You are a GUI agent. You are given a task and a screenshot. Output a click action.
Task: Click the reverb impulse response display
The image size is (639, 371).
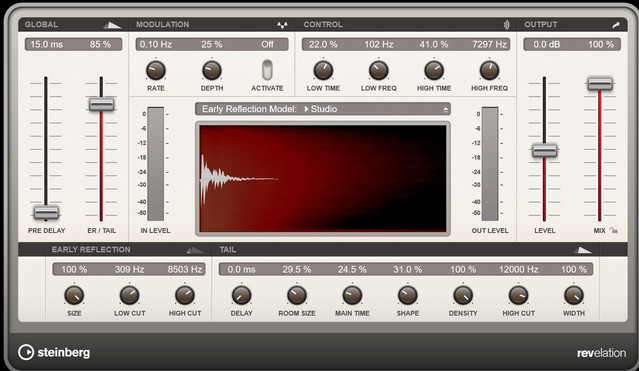(323, 179)
